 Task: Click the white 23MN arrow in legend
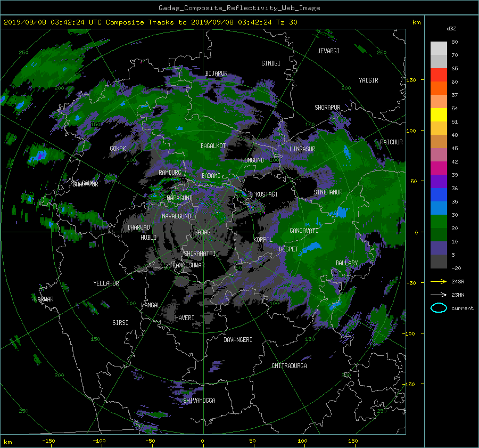439,295
